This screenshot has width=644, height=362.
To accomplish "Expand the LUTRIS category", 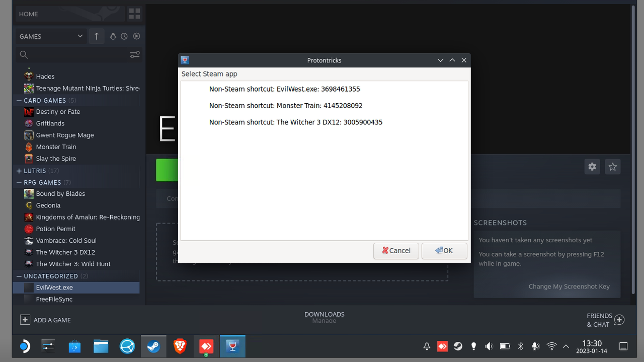I will click(x=19, y=171).
